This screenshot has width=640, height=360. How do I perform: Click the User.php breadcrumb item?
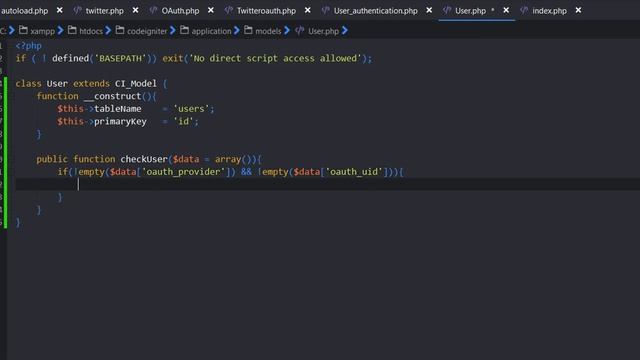point(323,31)
